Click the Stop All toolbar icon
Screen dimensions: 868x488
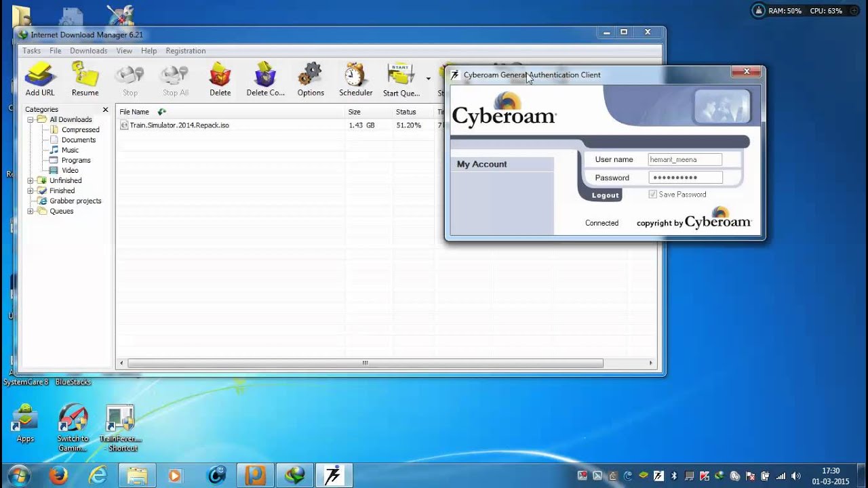coord(175,79)
